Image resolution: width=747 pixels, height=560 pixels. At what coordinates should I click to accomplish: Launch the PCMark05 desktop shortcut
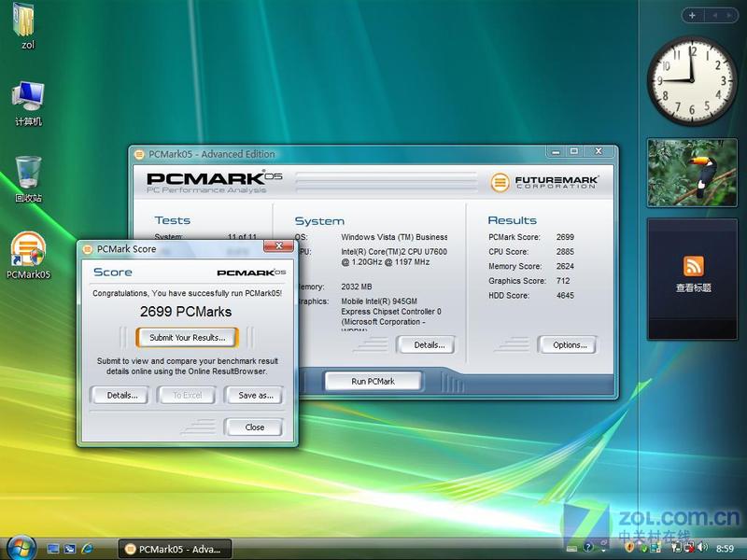coord(28,255)
